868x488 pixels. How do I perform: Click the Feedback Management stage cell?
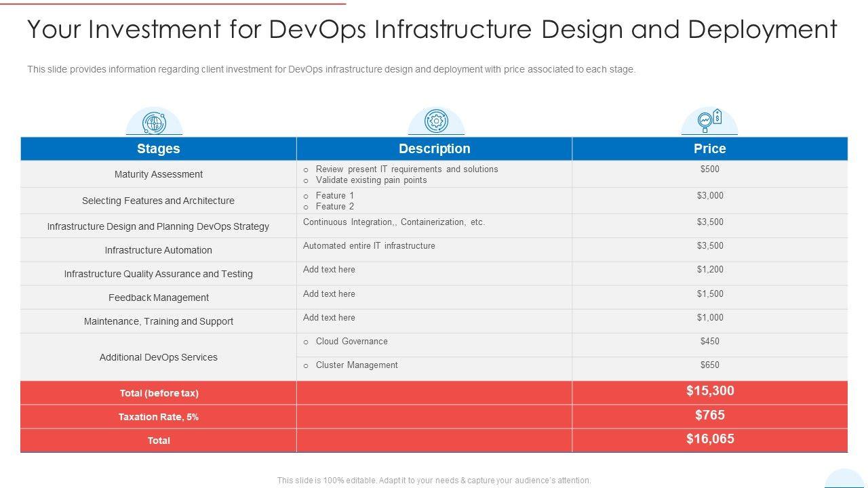(158, 298)
